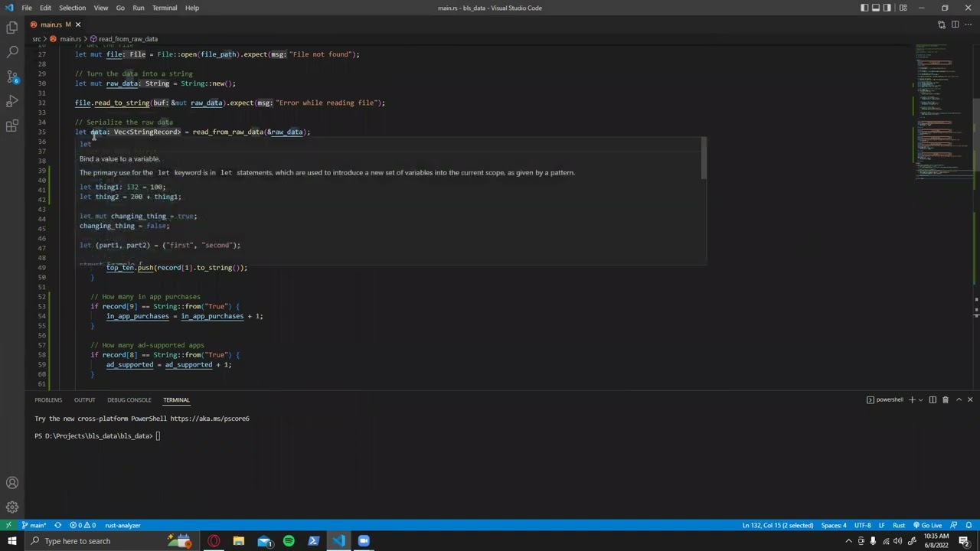Change end of line sequence via LF

(881, 526)
